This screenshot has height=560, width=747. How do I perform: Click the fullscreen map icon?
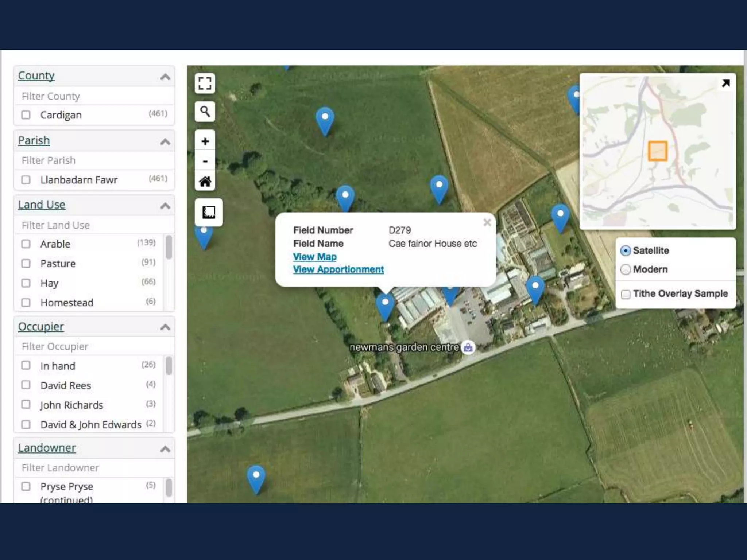(x=205, y=83)
